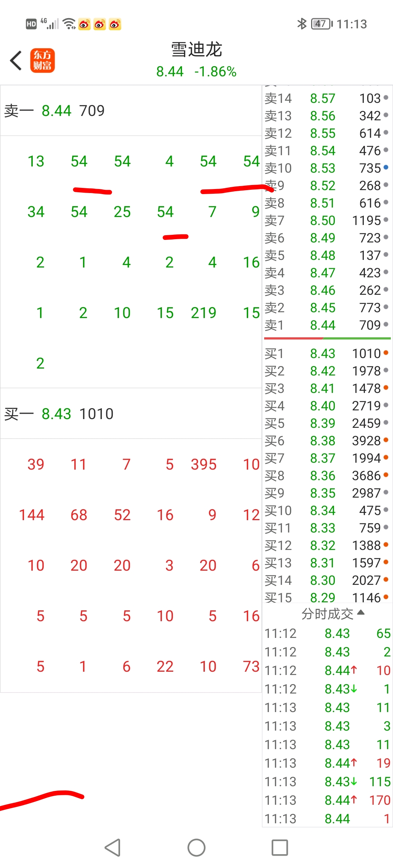Screen dimensions: 393x868
Task: Tap sell queue order 219
Action: (204, 313)
